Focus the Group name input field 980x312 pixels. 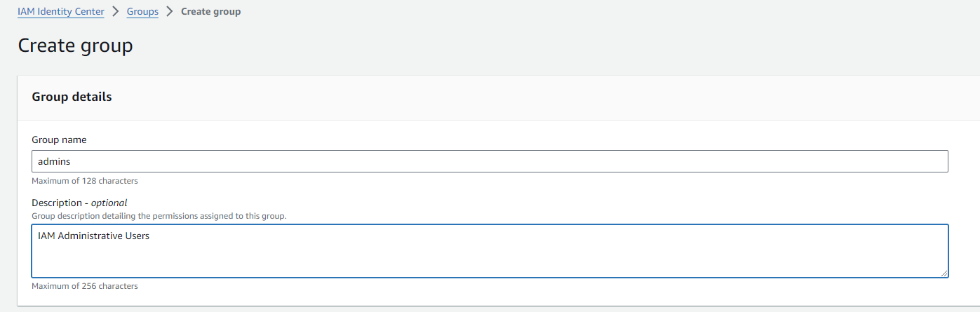[x=490, y=161]
